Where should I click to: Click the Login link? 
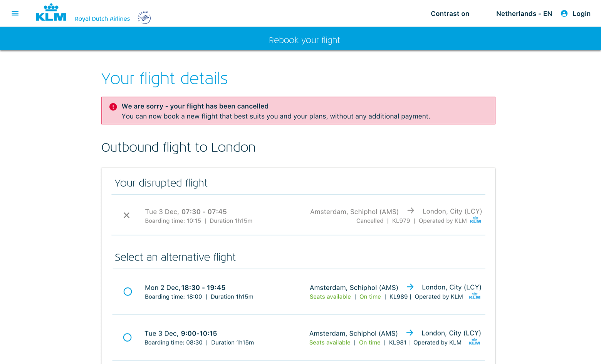tap(581, 14)
